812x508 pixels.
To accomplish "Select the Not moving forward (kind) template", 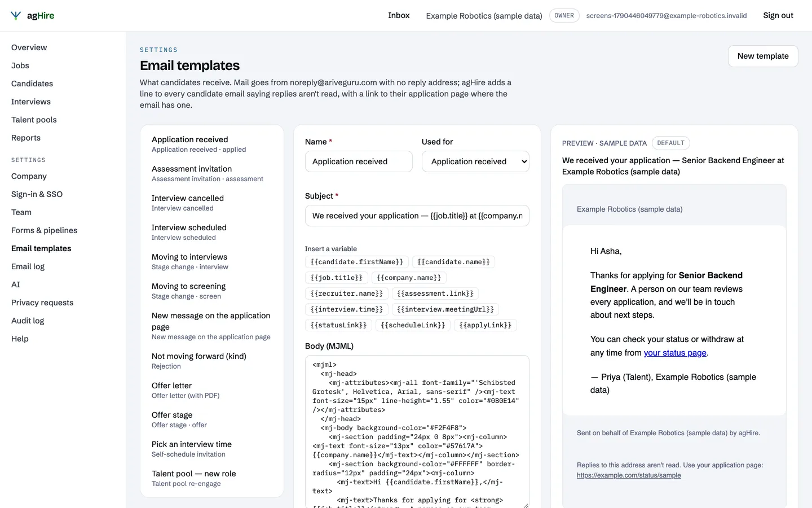I will [212, 361].
